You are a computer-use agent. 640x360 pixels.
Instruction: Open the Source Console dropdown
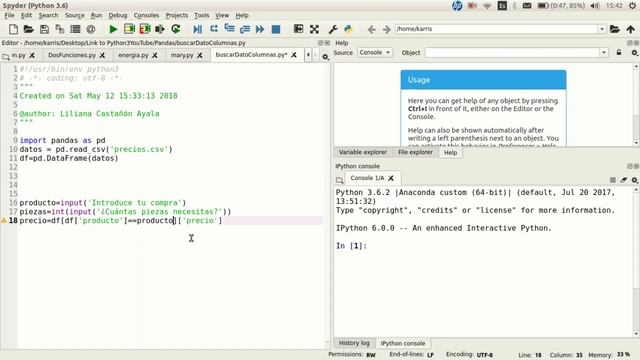coord(375,52)
